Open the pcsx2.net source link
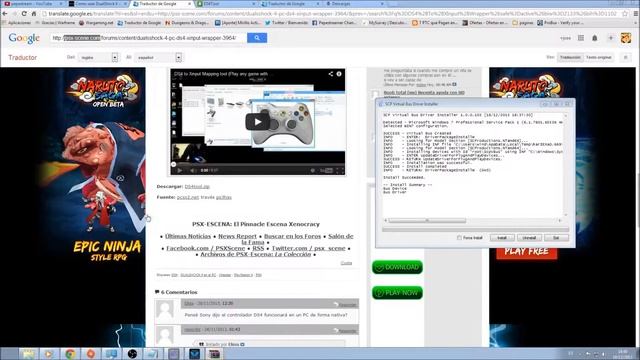Viewport: 640px width, 360px height. (188, 197)
